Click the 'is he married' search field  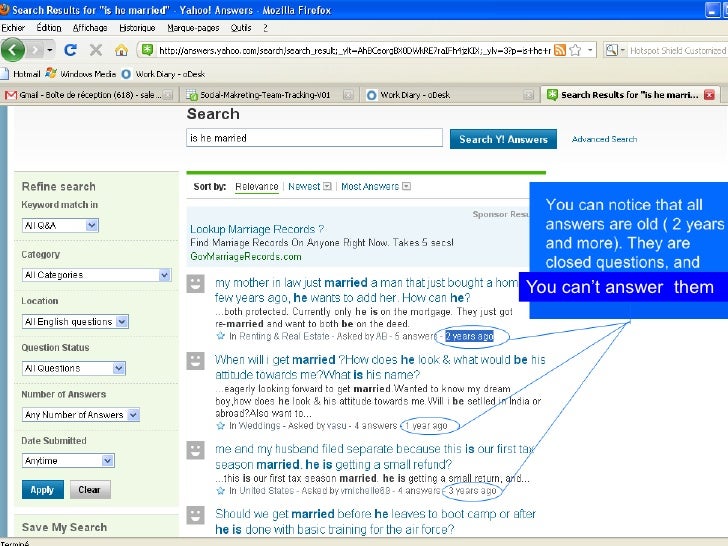click(314, 138)
